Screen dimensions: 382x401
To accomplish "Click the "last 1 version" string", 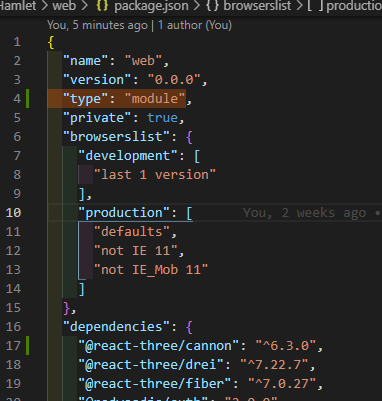I will click(x=155, y=175).
